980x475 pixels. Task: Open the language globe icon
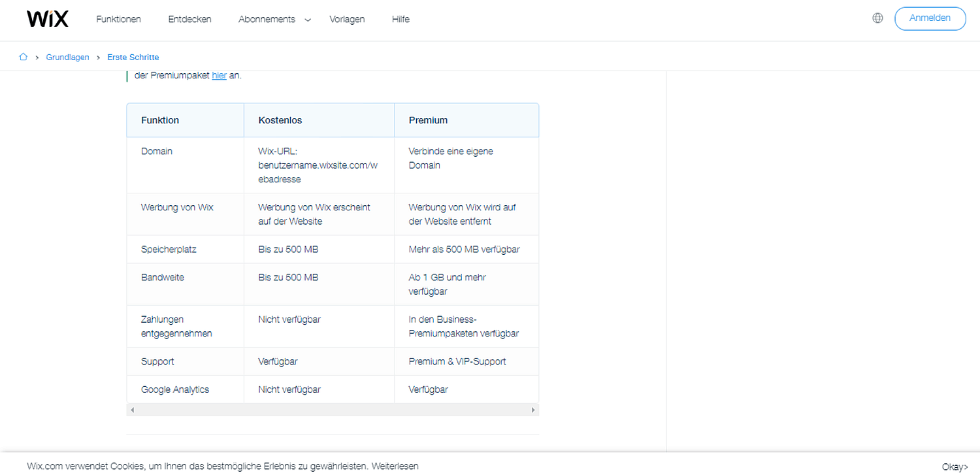click(877, 18)
